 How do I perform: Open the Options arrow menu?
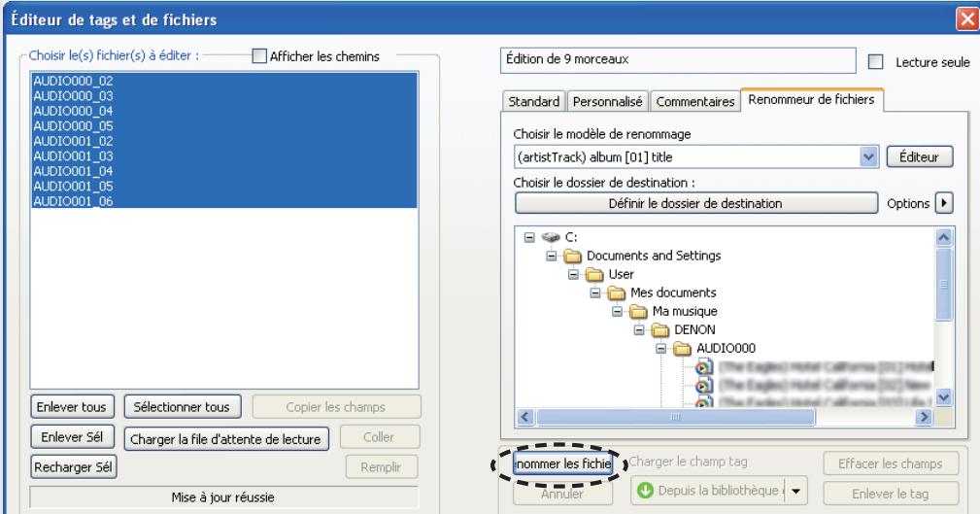[944, 203]
